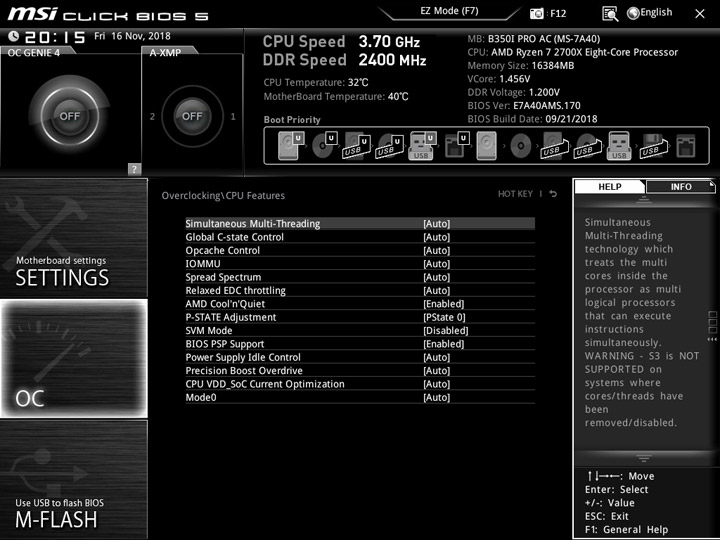Click the clock icon beside the time
The height and width of the screenshot is (540, 720).
14,36
